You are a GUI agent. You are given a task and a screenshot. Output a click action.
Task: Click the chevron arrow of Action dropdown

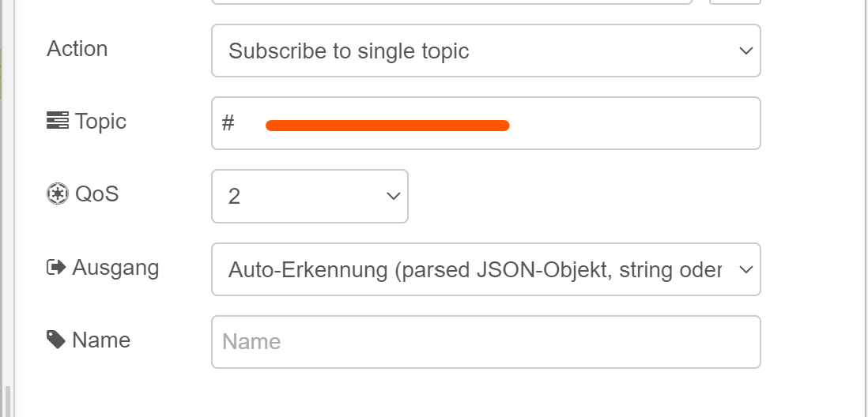pos(745,51)
